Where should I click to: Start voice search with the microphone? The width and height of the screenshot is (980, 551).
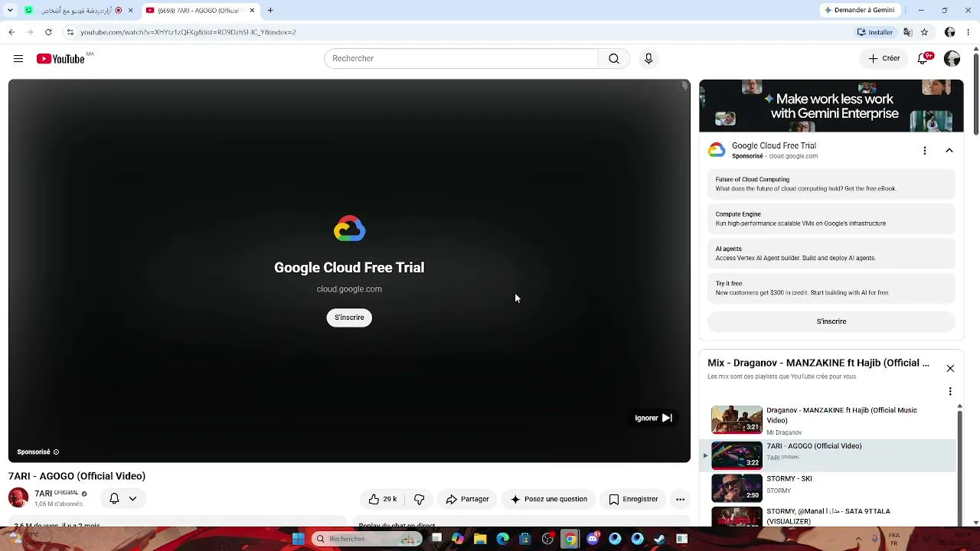point(648,59)
